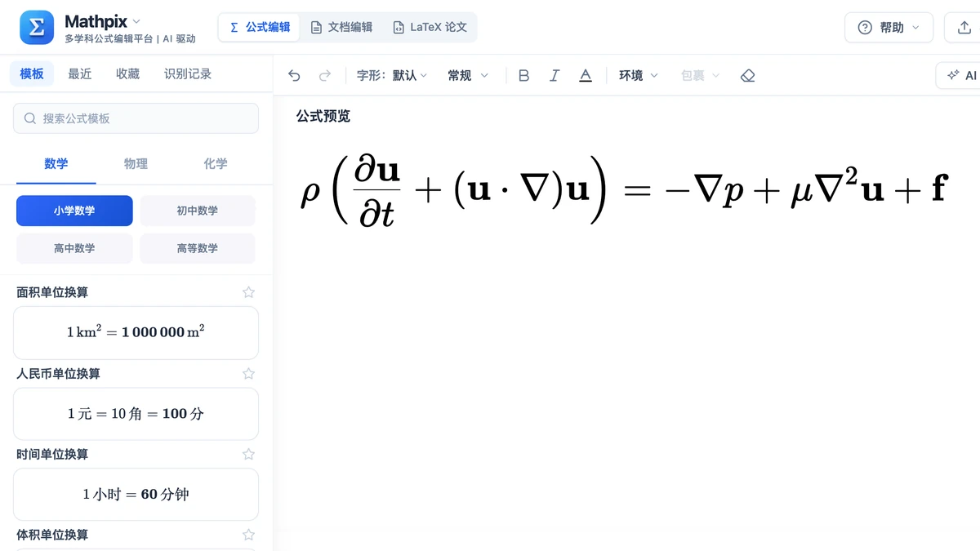Toggle italic formatting

pyautogui.click(x=555, y=75)
